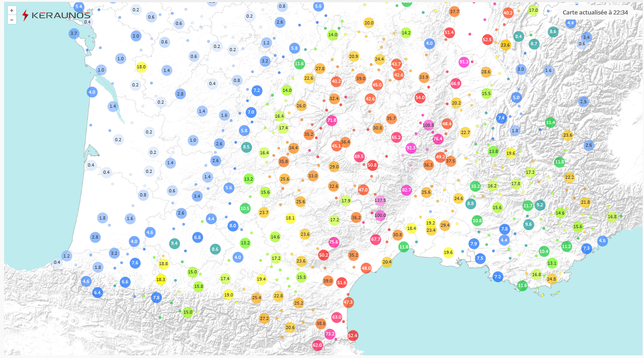644x358 pixels.
Task: Click the 10.5 green marker
Action: pyautogui.click(x=245, y=209)
